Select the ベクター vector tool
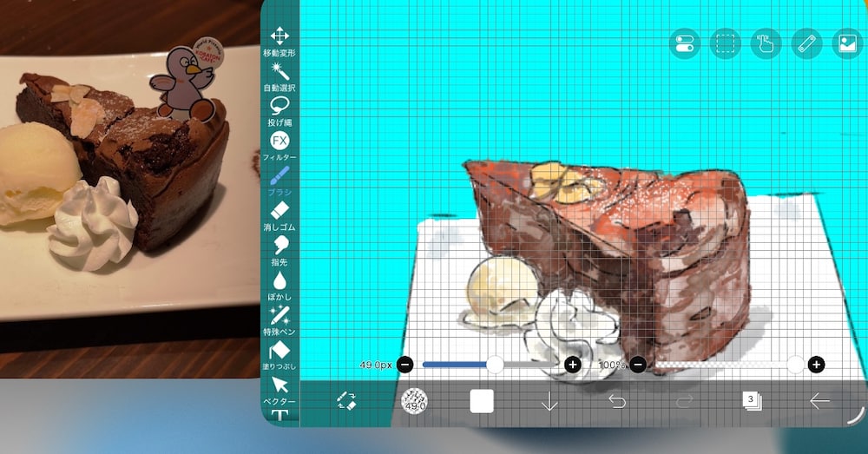Screen dimensions: 868x454 click(x=279, y=391)
